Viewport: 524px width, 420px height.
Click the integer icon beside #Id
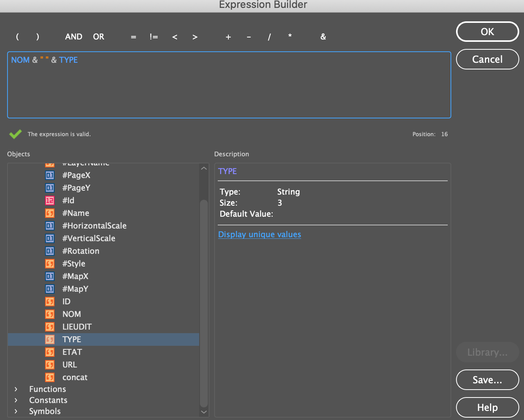click(x=50, y=201)
